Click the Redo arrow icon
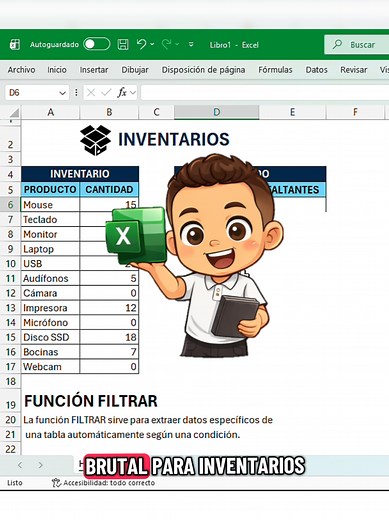Viewport: 389px width, 520px height. (166, 44)
